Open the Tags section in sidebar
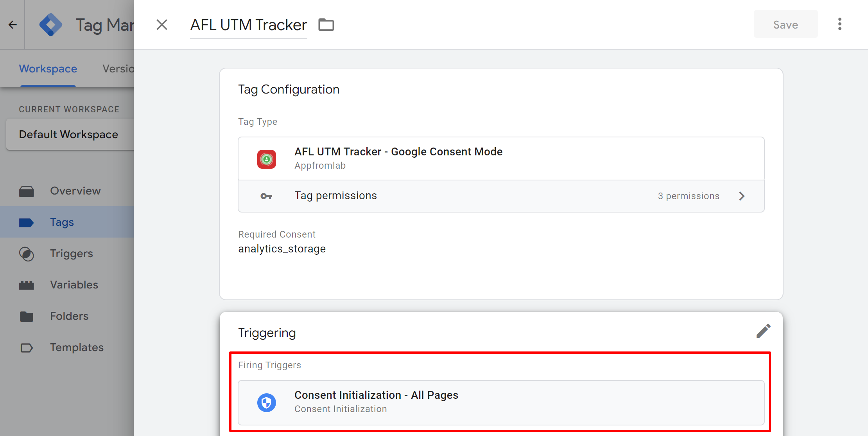The height and width of the screenshot is (436, 868). click(x=62, y=222)
